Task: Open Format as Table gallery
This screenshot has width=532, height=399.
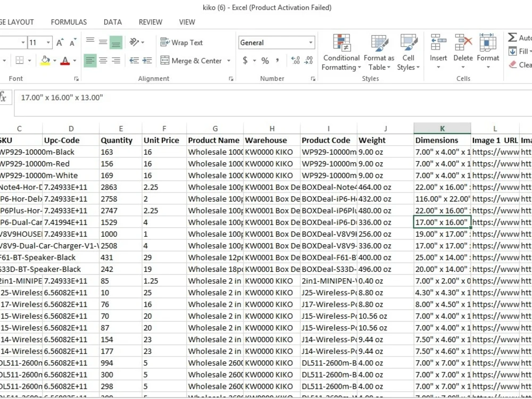Action: (x=379, y=52)
